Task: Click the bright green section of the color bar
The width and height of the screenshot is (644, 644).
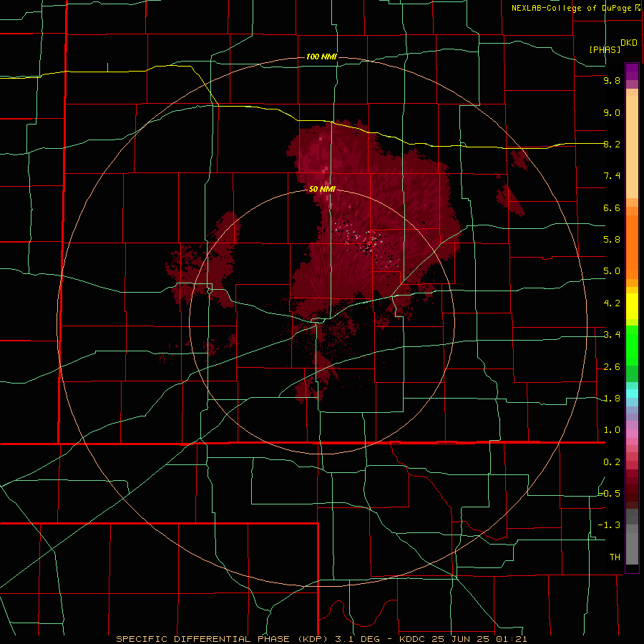Action: [x=632, y=345]
